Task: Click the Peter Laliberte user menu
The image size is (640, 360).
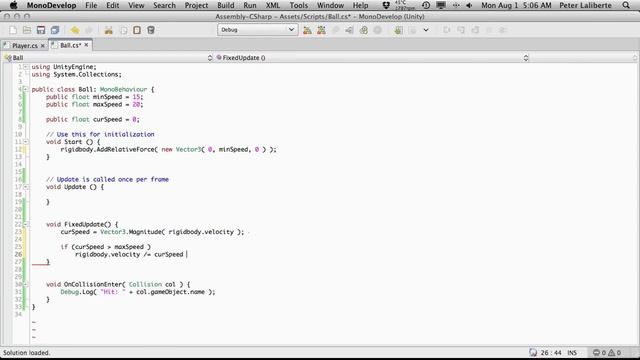Action: pos(585,5)
